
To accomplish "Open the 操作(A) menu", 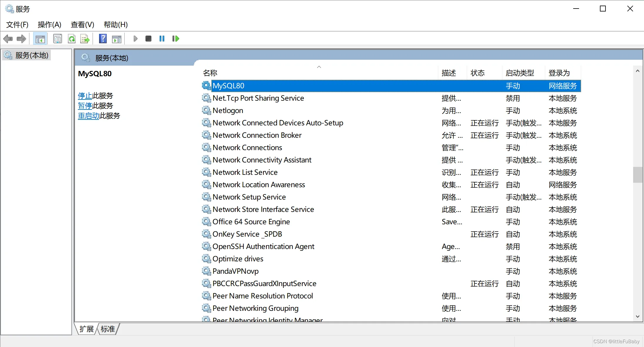I will click(x=49, y=25).
